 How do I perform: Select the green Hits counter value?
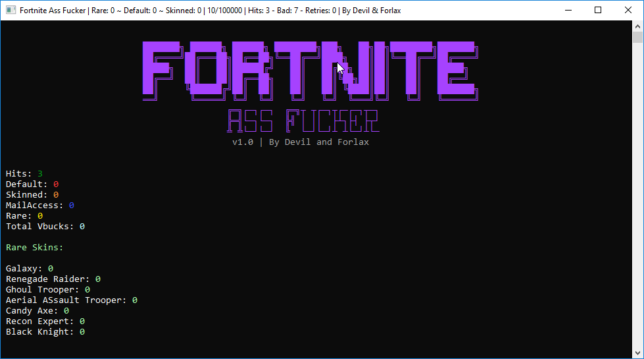click(x=40, y=174)
